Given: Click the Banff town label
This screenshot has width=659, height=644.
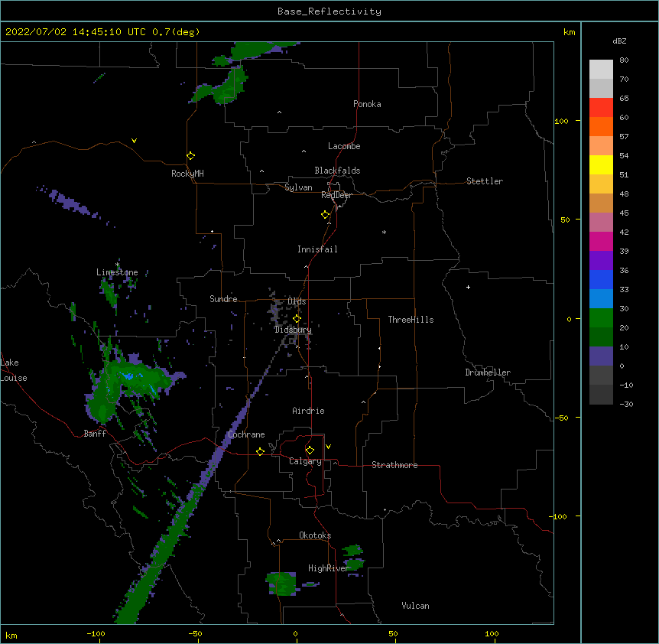Looking at the screenshot, I should click(95, 434).
